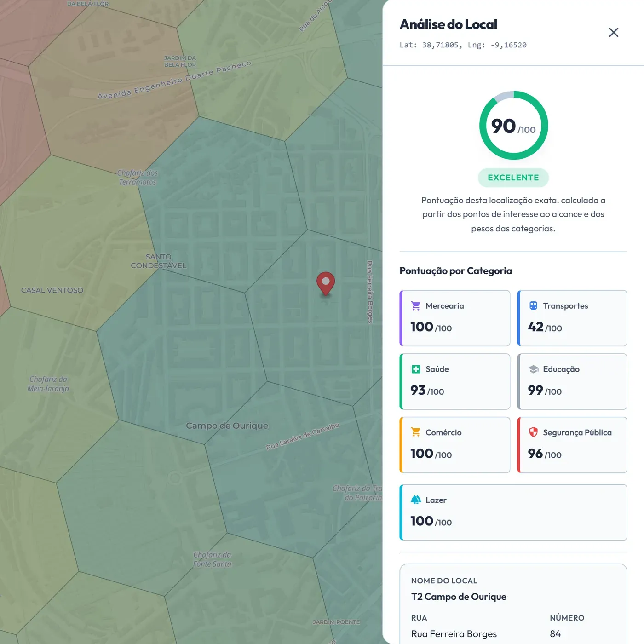
Task: Click the Chafariz dos Terramotos label
Action: (x=137, y=177)
